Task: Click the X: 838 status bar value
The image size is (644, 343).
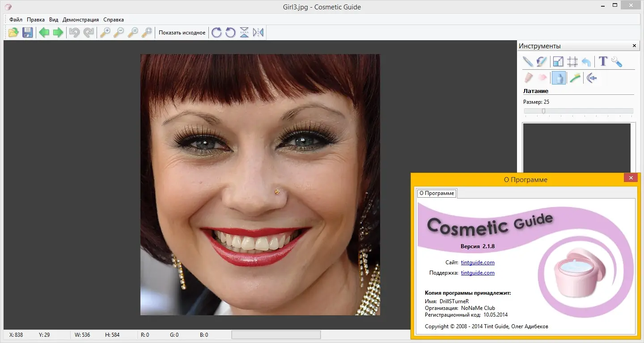Action: 16,335
